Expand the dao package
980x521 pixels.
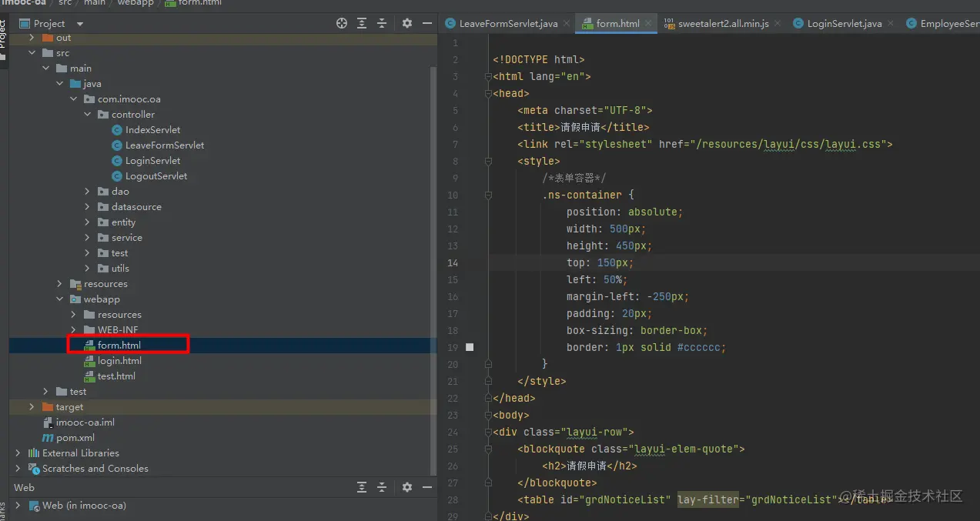[x=87, y=192]
